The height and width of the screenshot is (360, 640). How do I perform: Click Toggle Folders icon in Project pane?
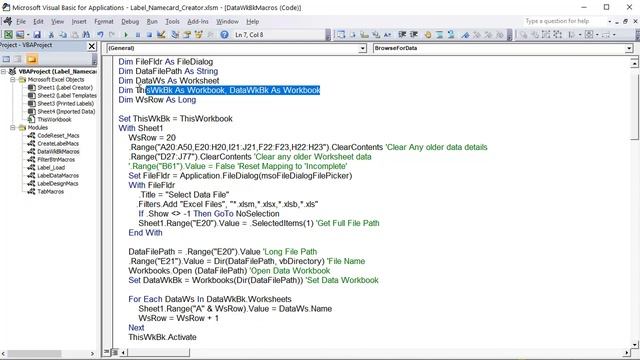coord(32,60)
